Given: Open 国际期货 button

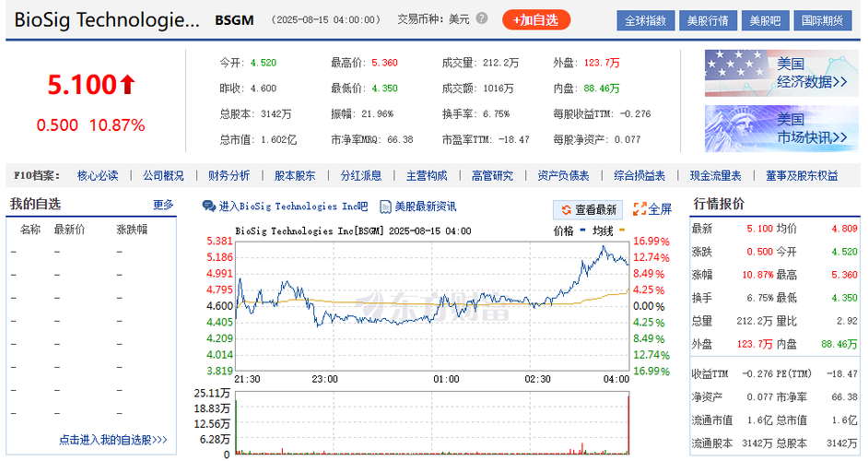Looking at the screenshot, I should click(822, 21).
